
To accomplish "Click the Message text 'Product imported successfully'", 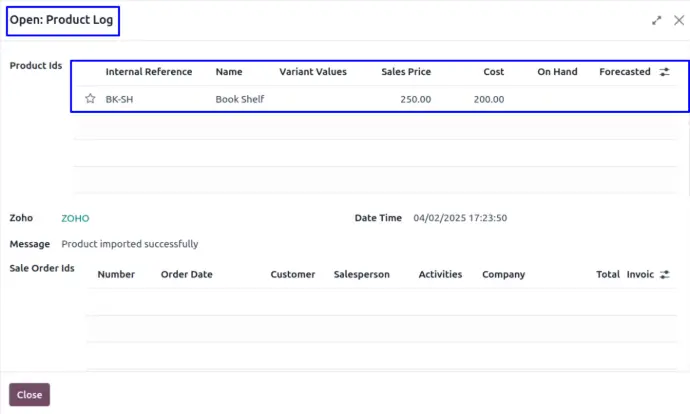I will [130, 244].
